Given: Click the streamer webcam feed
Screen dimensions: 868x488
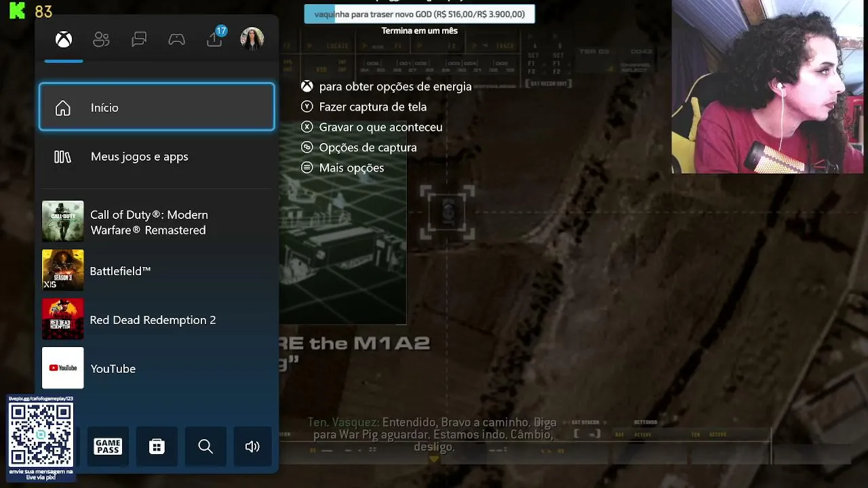Looking at the screenshot, I should pos(768,87).
